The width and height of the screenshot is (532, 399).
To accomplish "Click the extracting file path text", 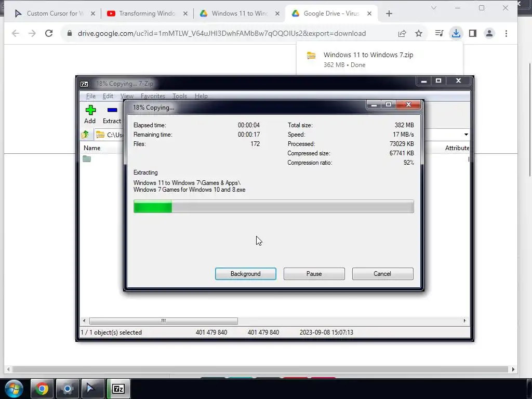I will point(189,187).
